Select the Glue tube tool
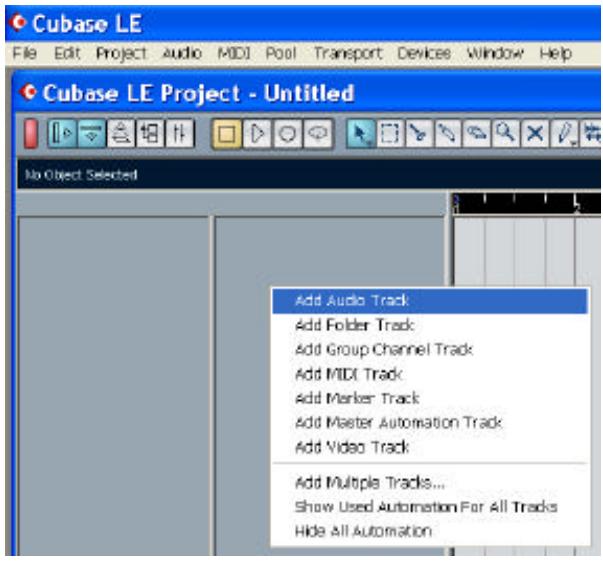This screenshot has width=603, height=562. (448, 134)
